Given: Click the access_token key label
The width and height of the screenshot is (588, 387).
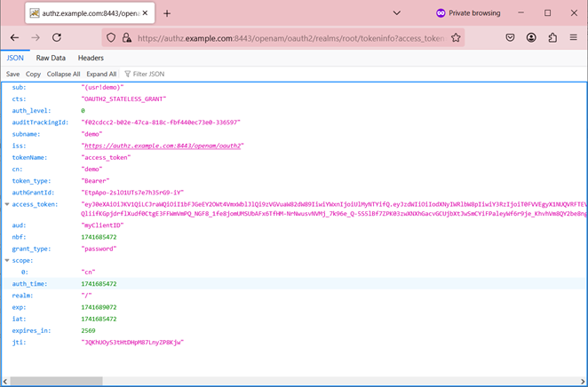Looking at the screenshot, I should 35,204.
